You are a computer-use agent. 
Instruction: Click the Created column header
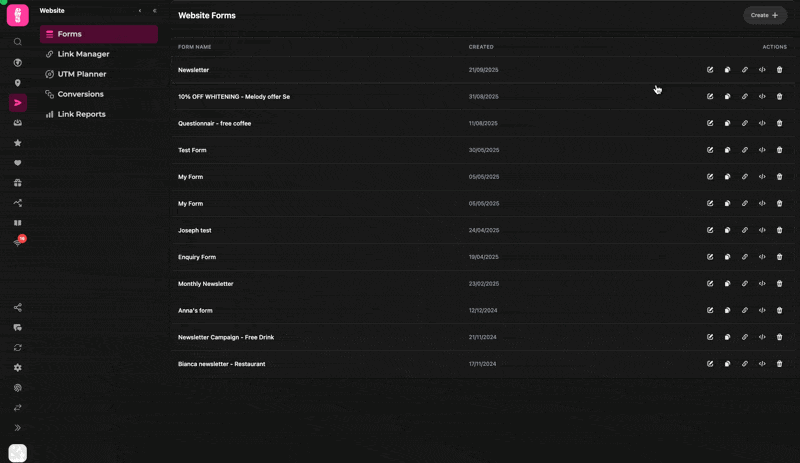481,47
